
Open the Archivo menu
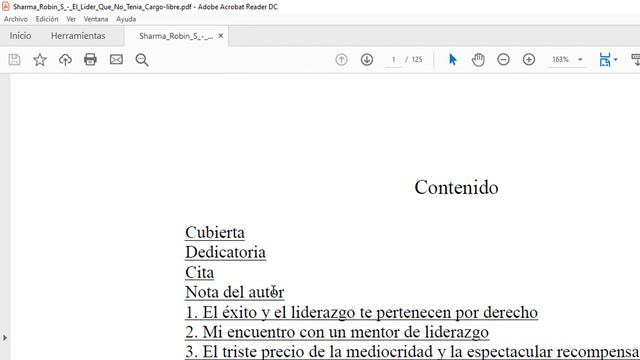16,19
